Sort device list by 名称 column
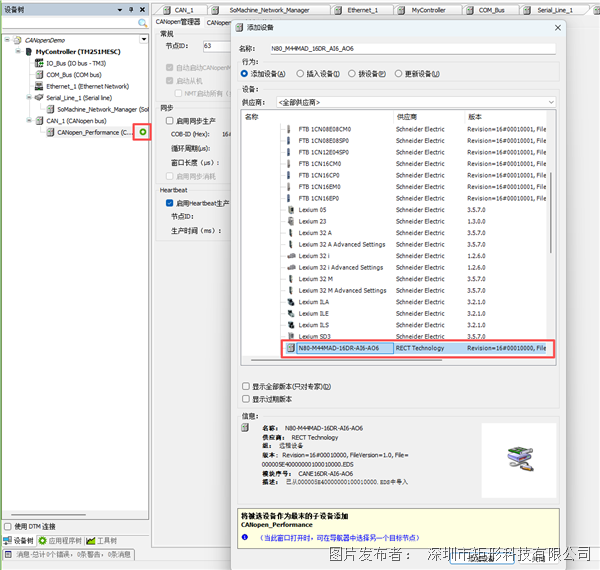This screenshot has height=570, width=600. coord(318,117)
